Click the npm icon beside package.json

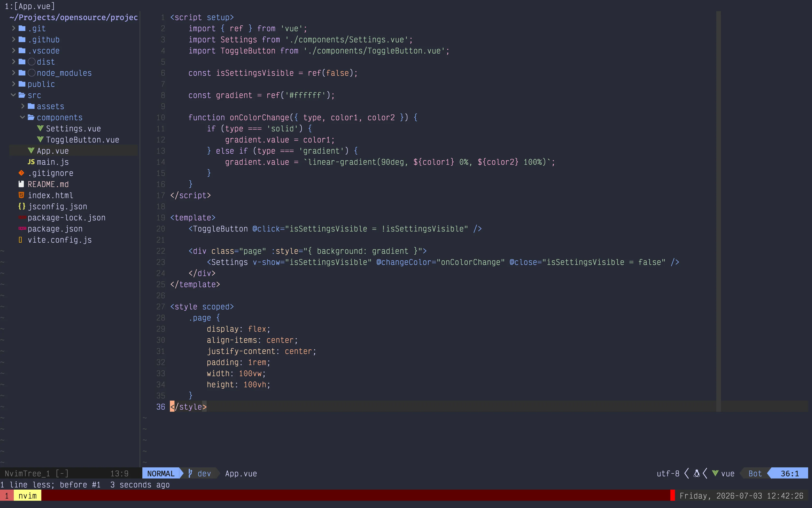pos(22,228)
